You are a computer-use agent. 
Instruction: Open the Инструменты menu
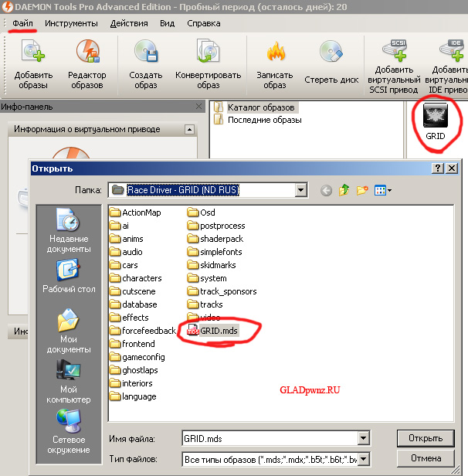(71, 23)
